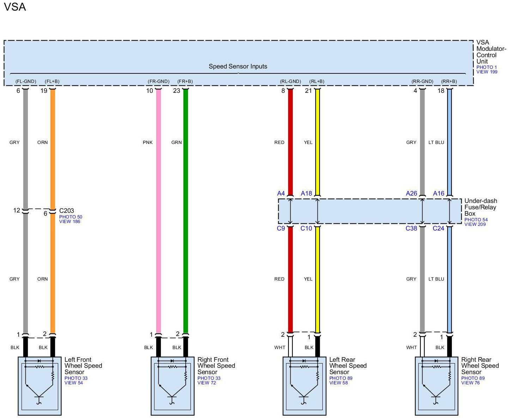The height and width of the screenshot is (420, 510).
Task: Click the green GRN wire
Action: click(186, 212)
